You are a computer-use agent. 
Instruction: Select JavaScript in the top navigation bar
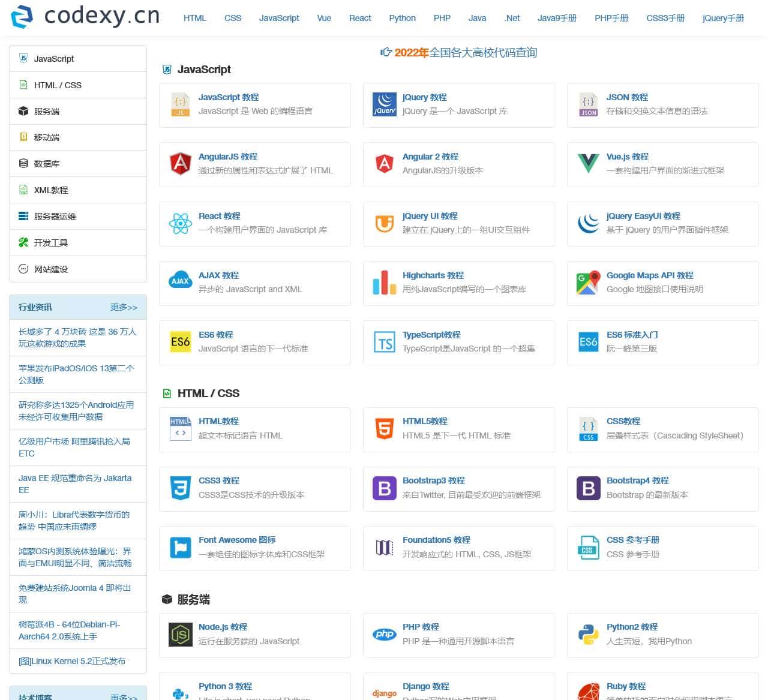(x=279, y=18)
